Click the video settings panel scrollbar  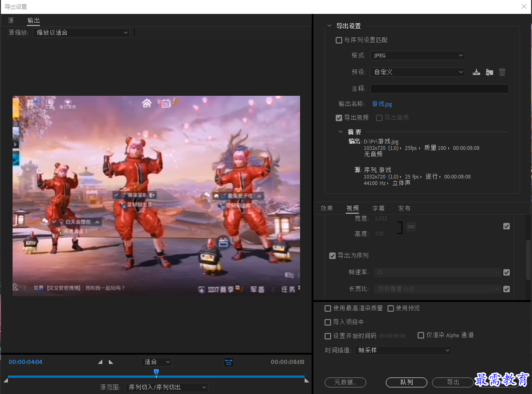coord(528,259)
